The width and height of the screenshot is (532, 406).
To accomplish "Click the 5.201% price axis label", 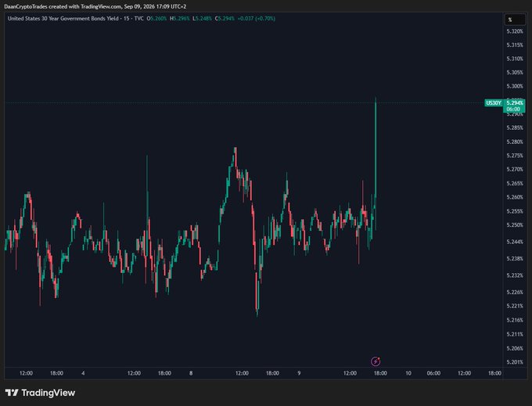I will tap(515, 362).
